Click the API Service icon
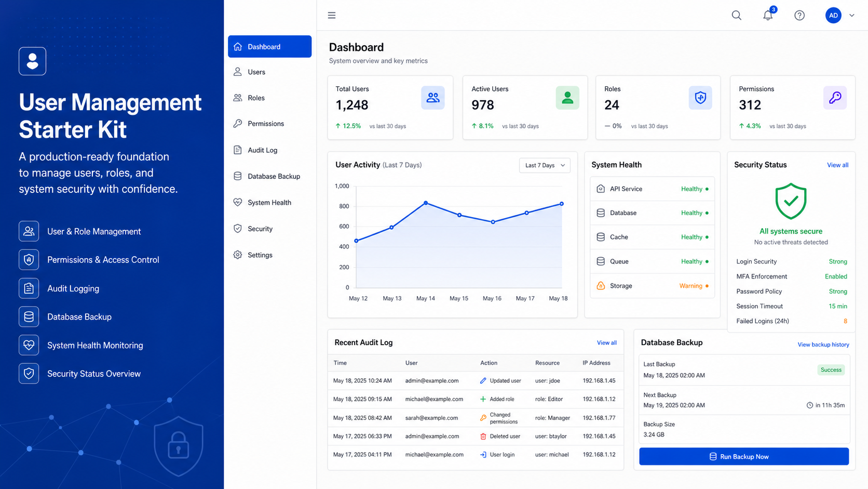The height and width of the screenshot is (489, 868). pos(601,189)
